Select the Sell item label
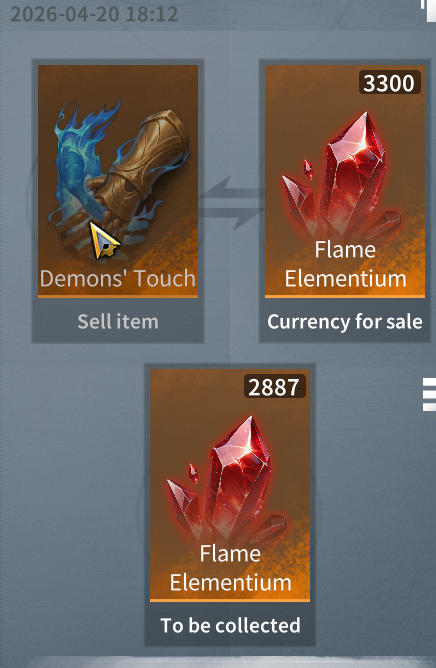This screenshot has width=436, height=668. tap(118, 322)
